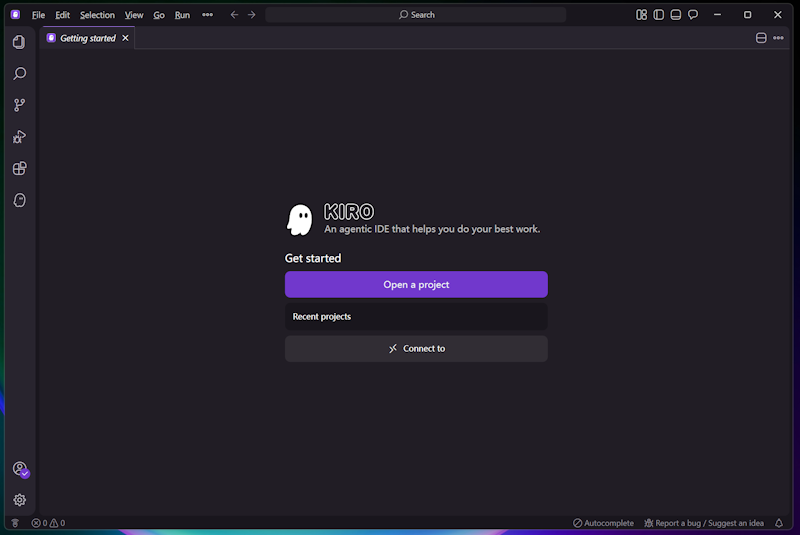The height and width of the screenshot is (535, 800).
Task: Toggle the primary side bar visibility
Action: [659, 15]
